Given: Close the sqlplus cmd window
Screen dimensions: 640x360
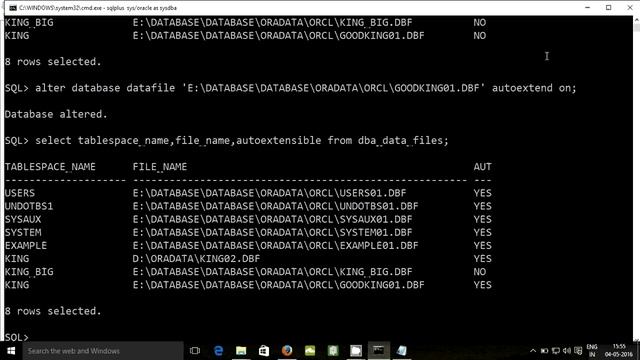Looking at the screenshot, I should 630,8.
